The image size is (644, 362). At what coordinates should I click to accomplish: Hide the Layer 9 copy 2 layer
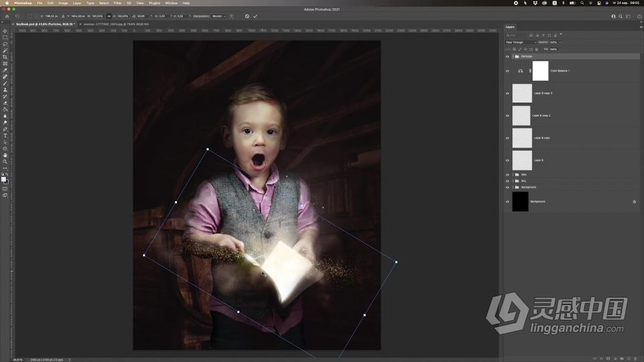[x=507, y=116]
